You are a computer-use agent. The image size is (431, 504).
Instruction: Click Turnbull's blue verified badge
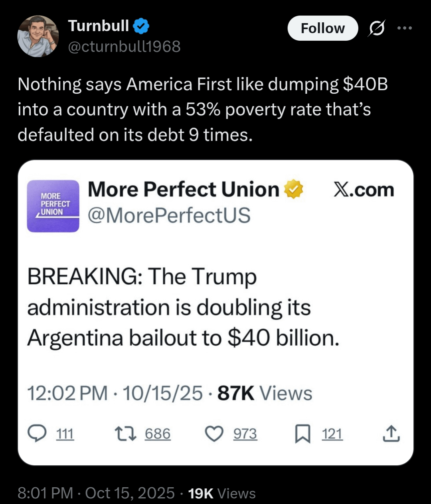tap(141, 26)
